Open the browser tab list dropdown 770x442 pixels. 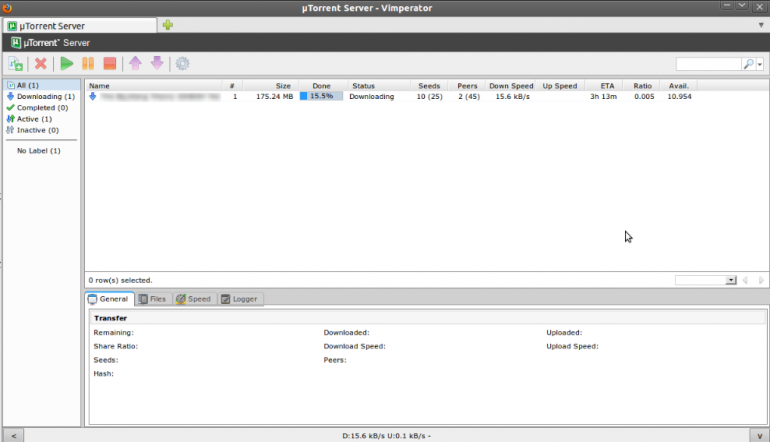click(760, 25)
